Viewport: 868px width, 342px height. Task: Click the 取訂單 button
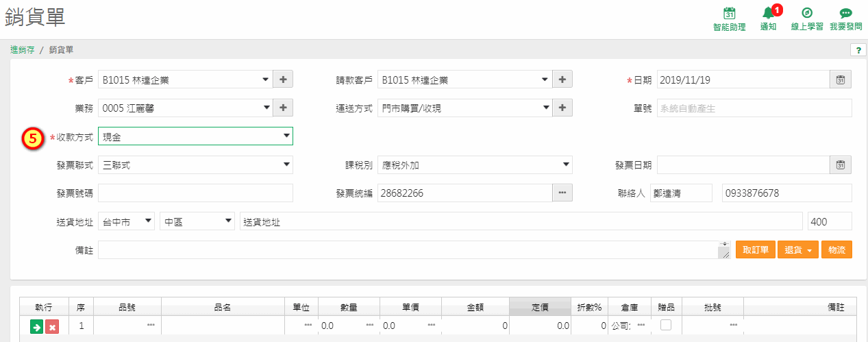[756, 250]
